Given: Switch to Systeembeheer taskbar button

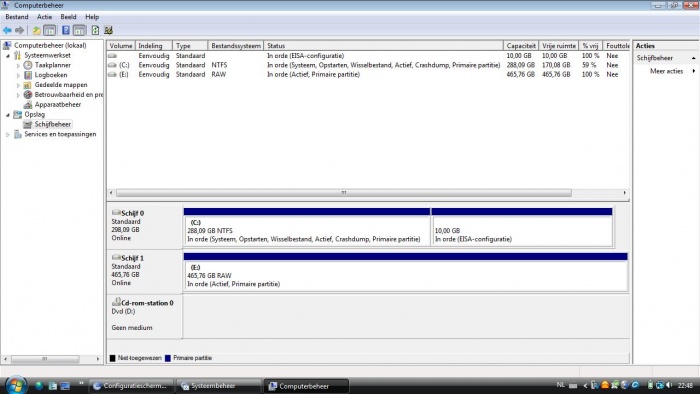Looking at the screenshot, I should (219, 386).
